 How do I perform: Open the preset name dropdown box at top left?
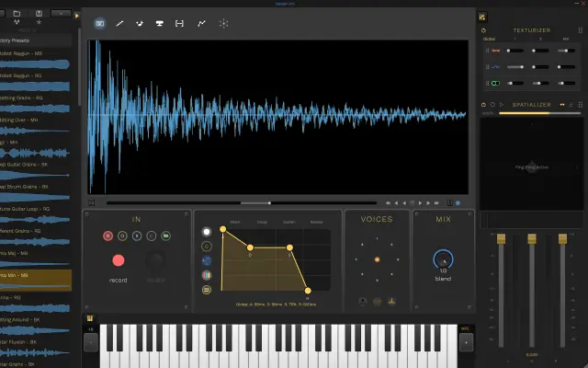(61, 13)
